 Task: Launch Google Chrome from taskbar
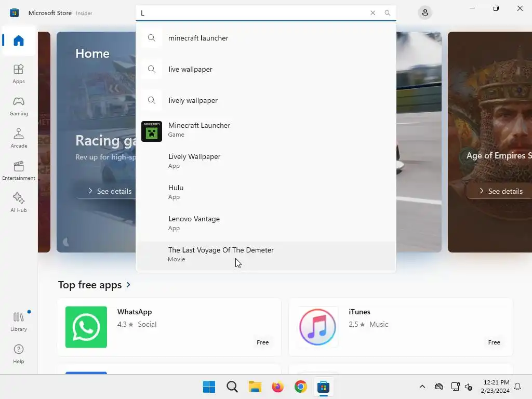coord(301,387)
